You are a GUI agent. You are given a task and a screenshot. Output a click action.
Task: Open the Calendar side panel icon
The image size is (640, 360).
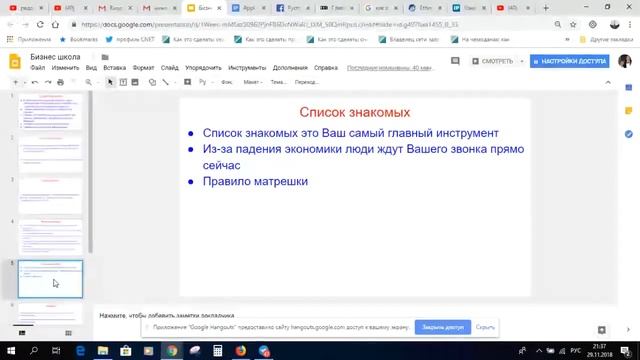[x=629, y=88]
